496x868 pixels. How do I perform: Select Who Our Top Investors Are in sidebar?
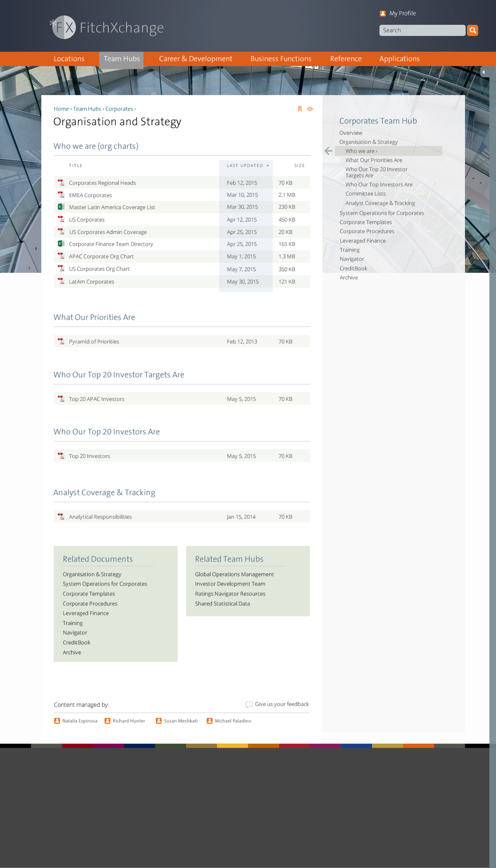pyautogui.click(x=379, y=184)
